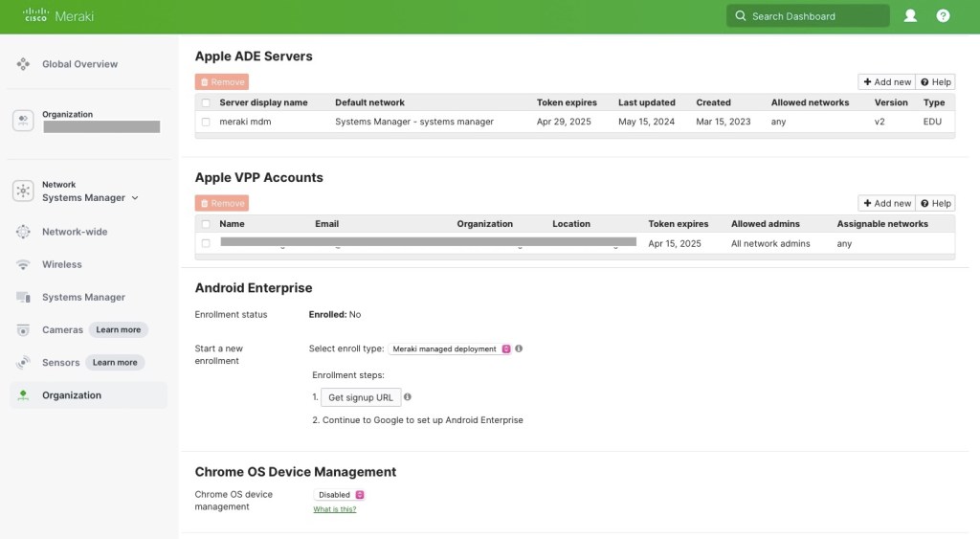The height and width of the screenshot is (539, 980).
Task: Open Chrome OS device management Disabled dropdown
Action: pos(340,495)
